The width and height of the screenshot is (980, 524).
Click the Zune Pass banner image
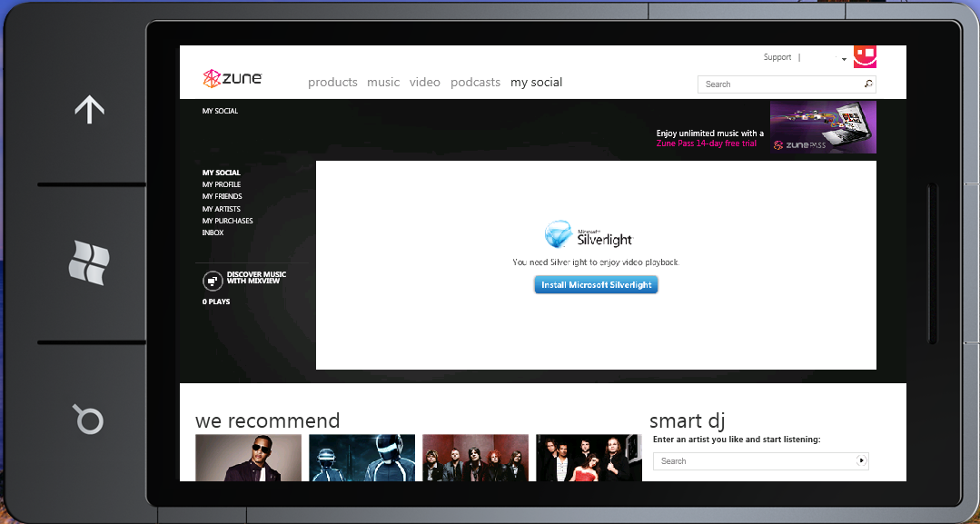tap(823, 127)
